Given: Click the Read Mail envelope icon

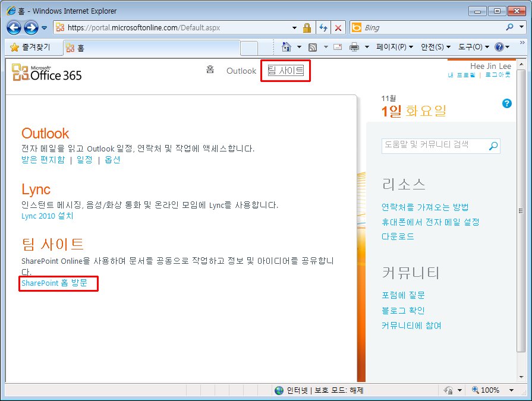Looking at the screenshot, I should (x=338, y=47).
